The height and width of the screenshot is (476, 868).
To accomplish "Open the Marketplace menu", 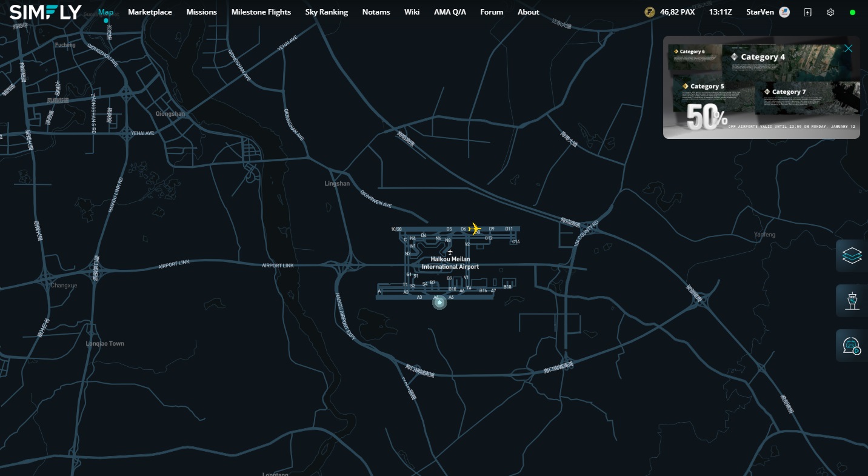I will click(150, 12).
